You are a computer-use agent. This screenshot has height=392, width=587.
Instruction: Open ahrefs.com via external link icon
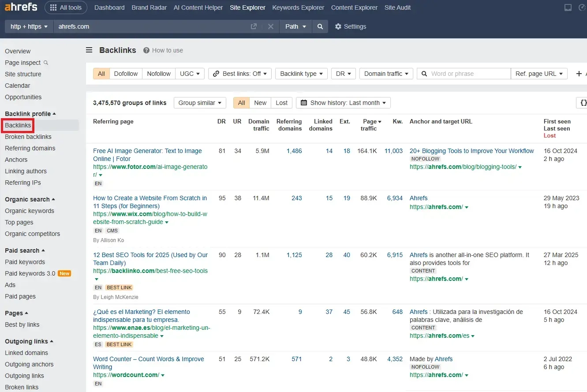point(254,26)
